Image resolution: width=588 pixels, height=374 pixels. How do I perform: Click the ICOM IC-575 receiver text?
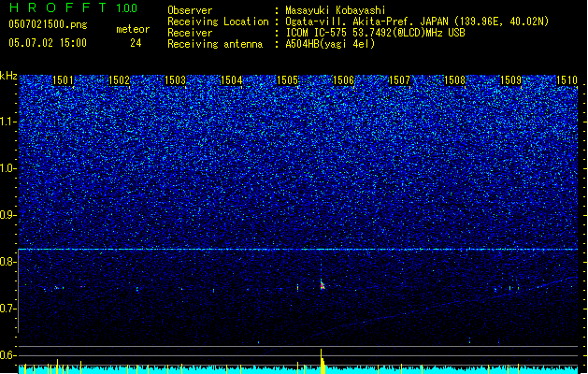(376, 33)
